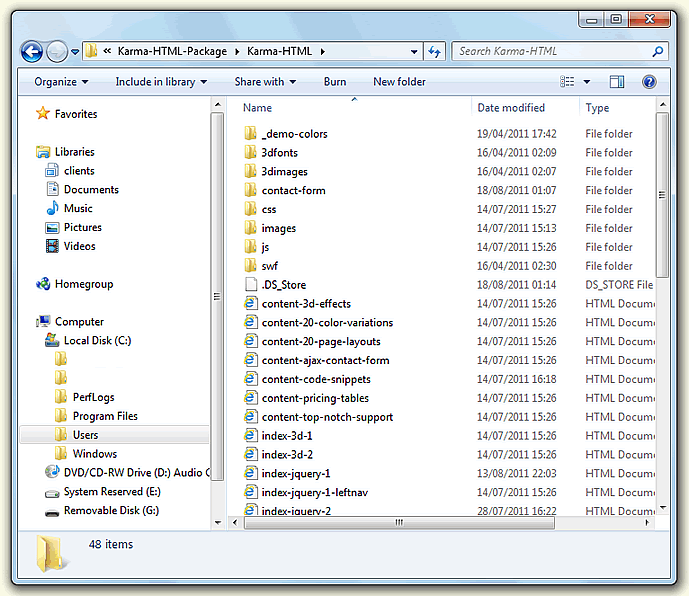Screen dimensions: 689x596
Task: Expand arrow after Karma-HTML breadcrumb
Action: pos(323,52)
